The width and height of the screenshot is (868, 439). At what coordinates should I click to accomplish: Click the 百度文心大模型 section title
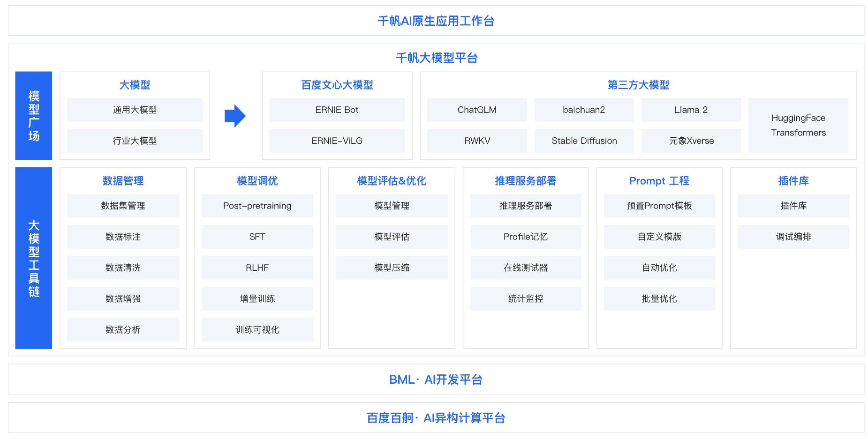pyautogui.click(x=337, y=85)
